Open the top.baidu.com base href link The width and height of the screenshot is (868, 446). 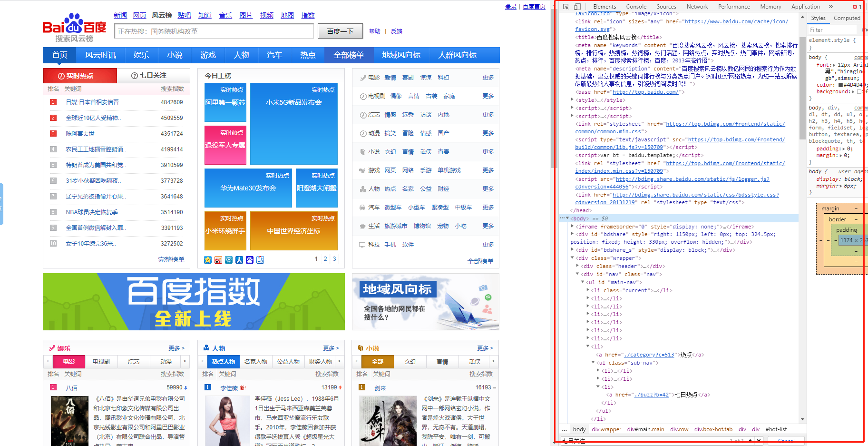click(645, 92)
